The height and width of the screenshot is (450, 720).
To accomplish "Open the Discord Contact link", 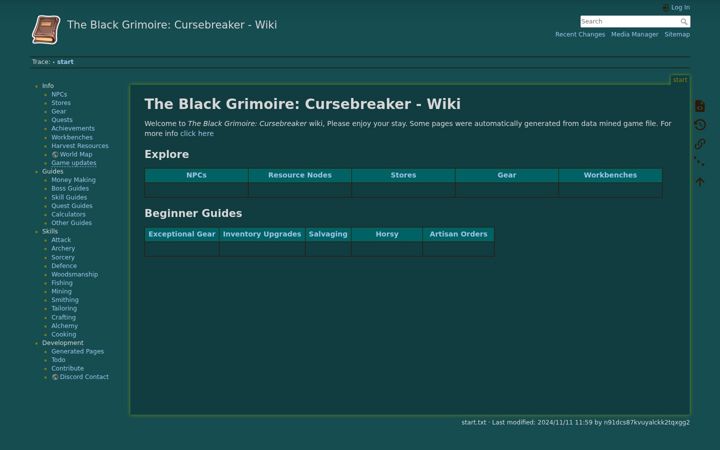I will (84, 377).
